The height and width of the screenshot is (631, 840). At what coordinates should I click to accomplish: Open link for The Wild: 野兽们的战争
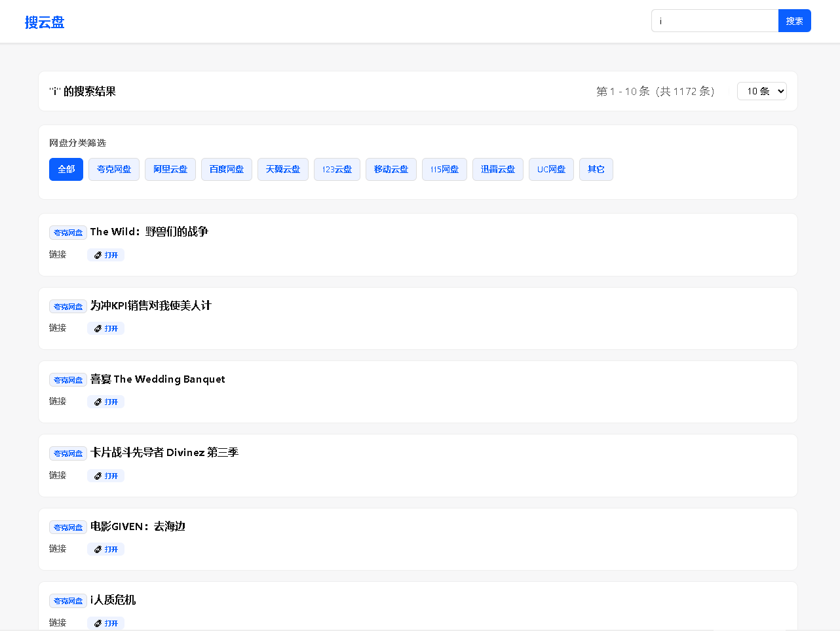(105, 255)
